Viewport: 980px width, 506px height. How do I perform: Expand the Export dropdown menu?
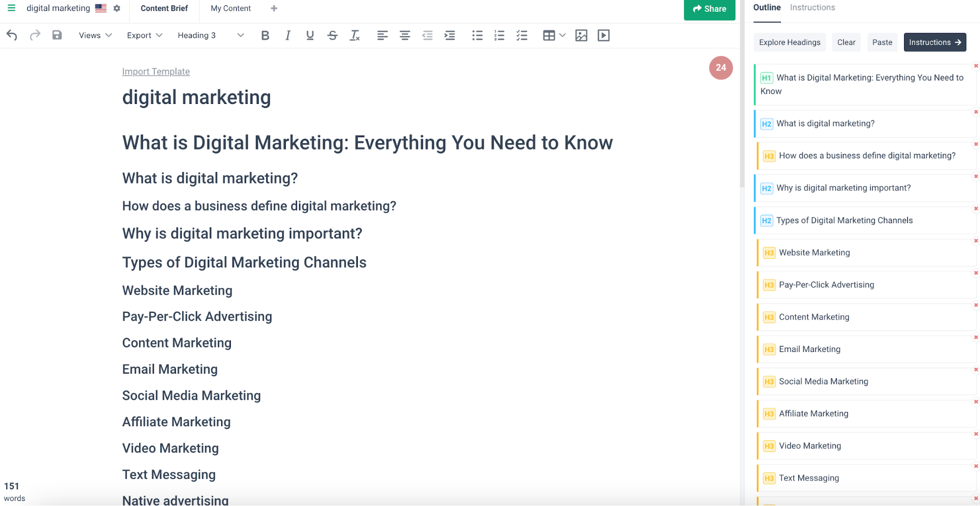click(x=144, y=35)
